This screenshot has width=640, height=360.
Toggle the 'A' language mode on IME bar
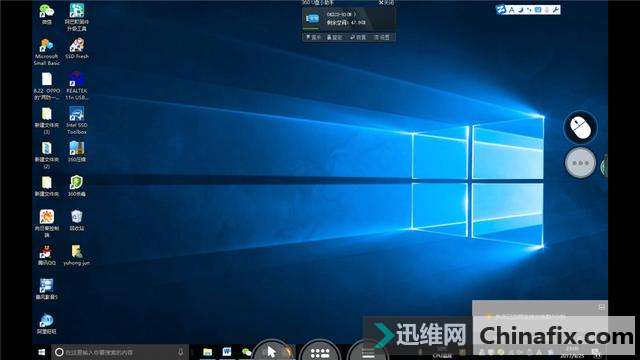[511, 10]
